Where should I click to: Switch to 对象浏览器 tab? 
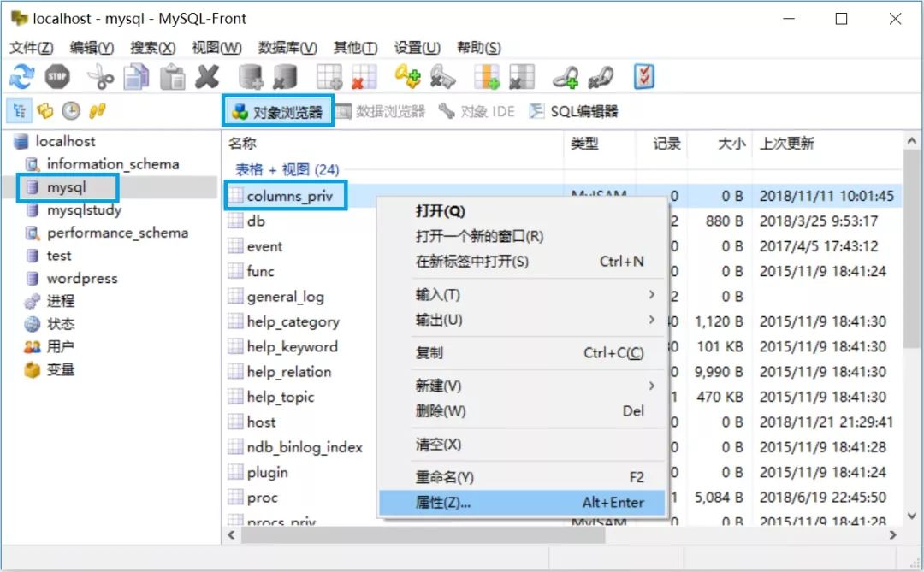tap(277, 111)
